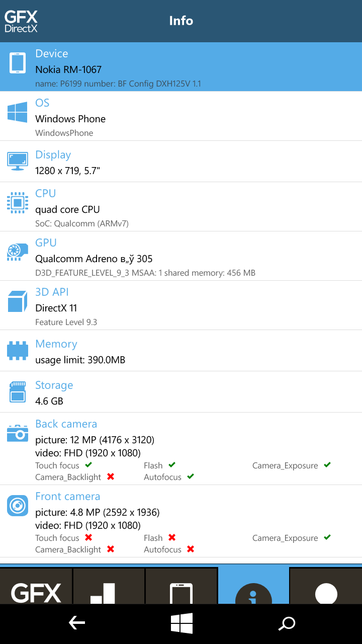This screenshot has width=362, height=644.
Task: Open the last tab with white circle
Action: click(x=326, y=586)
